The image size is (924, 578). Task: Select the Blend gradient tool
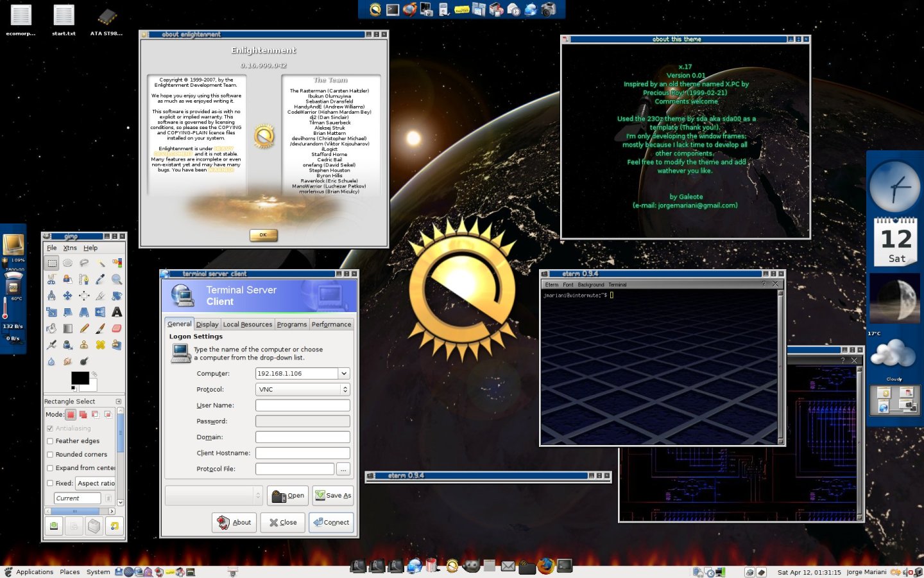pyautogui.click(x=67, y=328)
